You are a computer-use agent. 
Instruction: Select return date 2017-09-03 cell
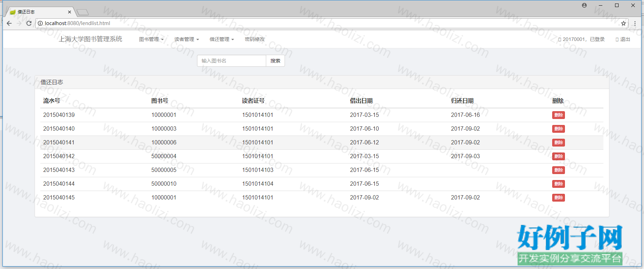tap(465, 156)
